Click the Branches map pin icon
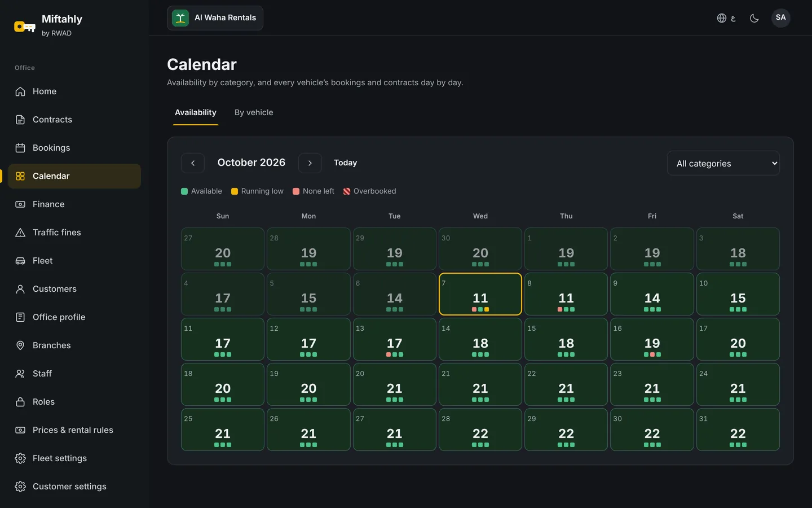Screen dimensions: 812x508 [x=20, y=345]
